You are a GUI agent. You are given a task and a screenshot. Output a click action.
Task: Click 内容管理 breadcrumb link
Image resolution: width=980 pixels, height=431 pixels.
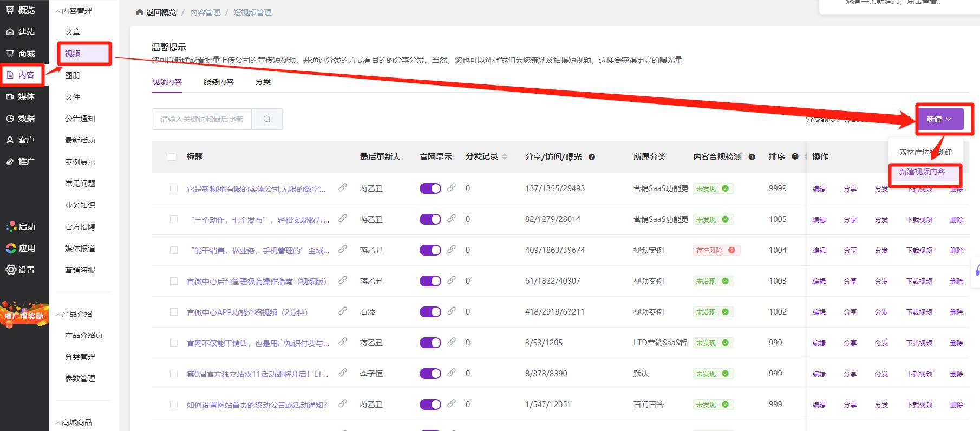tap(205, 12)
